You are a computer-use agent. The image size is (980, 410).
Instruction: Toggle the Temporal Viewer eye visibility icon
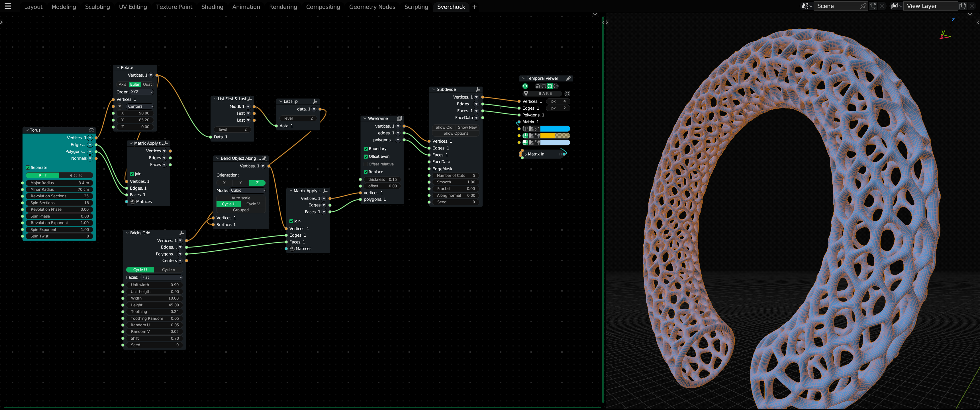tap(525, 86)
